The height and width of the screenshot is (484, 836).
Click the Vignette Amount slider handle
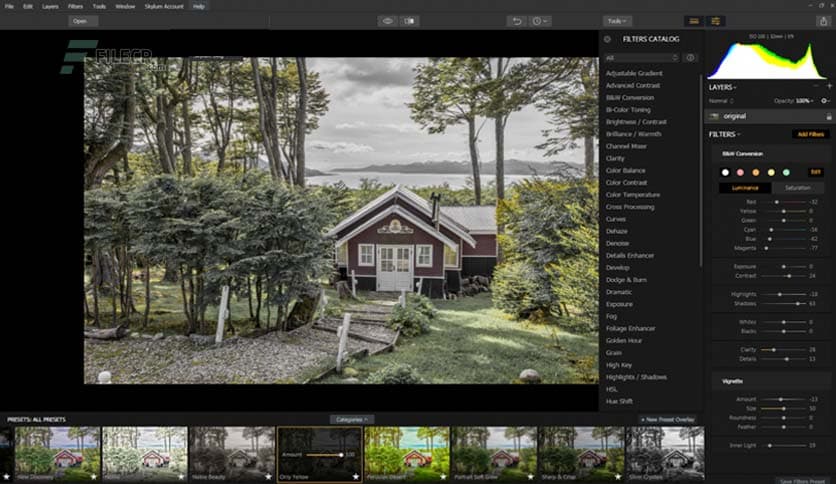(x=781, y=399)
